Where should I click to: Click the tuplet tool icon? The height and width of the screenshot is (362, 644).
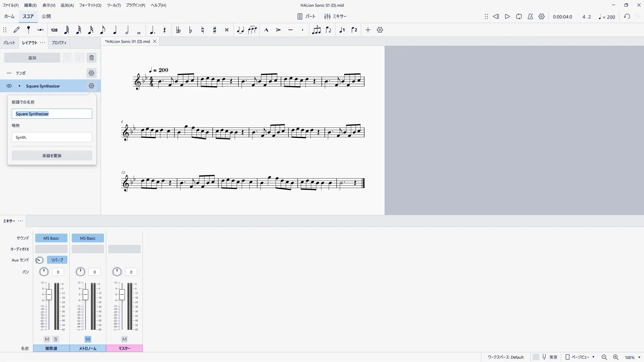point(316,30)
